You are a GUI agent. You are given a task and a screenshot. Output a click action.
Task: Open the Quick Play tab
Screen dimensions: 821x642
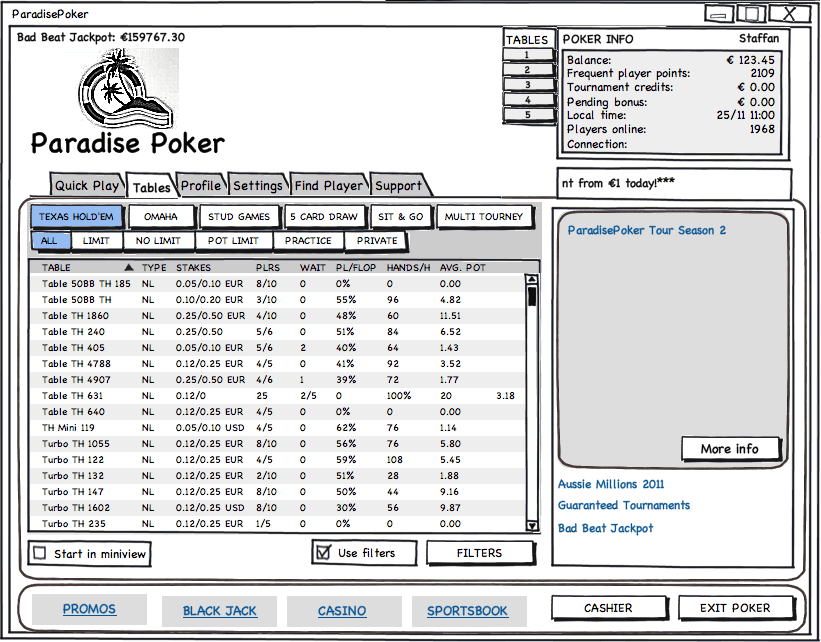point(87,185)
